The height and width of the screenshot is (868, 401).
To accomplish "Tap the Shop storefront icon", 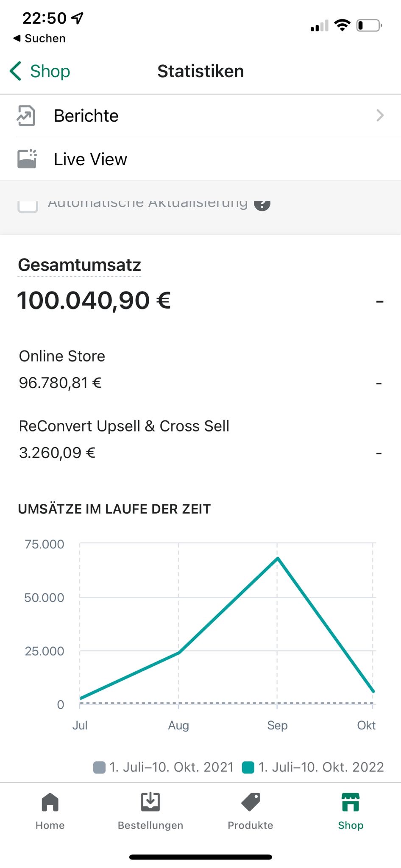I will click(x=351, y=802).
